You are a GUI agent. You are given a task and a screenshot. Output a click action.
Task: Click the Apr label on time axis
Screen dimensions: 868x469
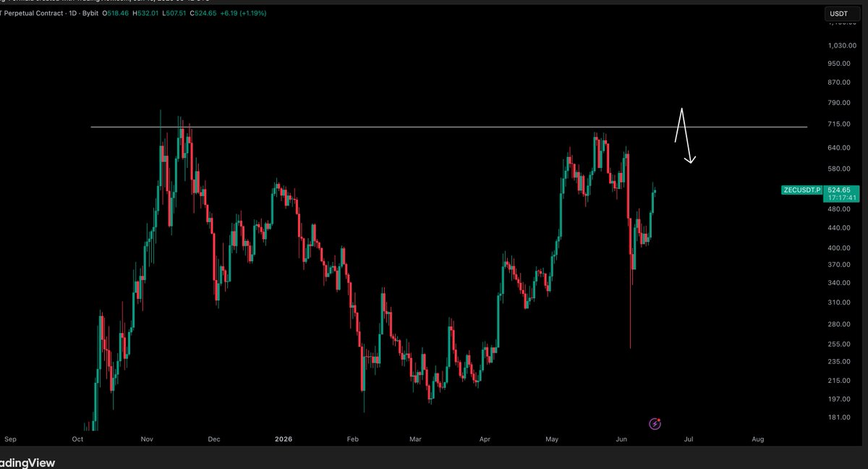485,439
